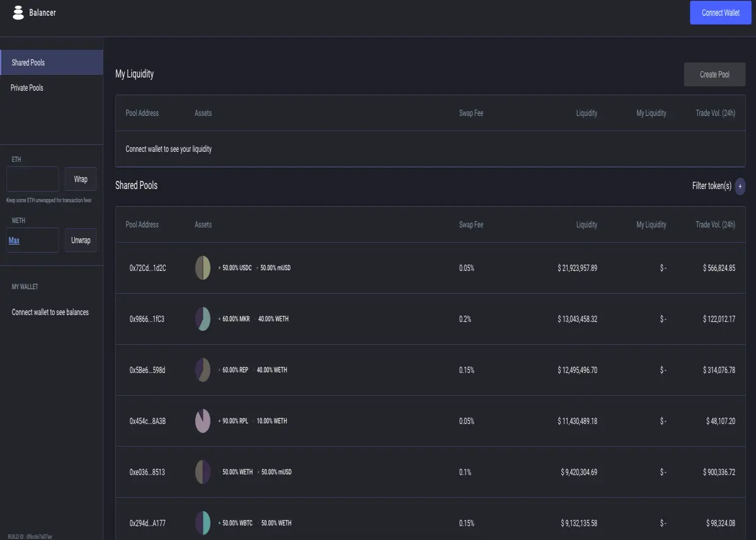Click the 90.00% RPL asset label
This screenshot has height=540, width=756.
[x=235, y=421]
